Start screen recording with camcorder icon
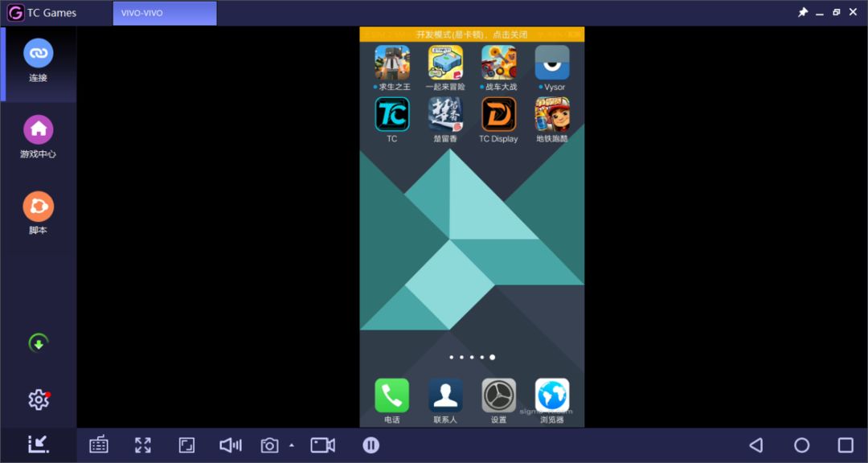 [x=323, y=445]
